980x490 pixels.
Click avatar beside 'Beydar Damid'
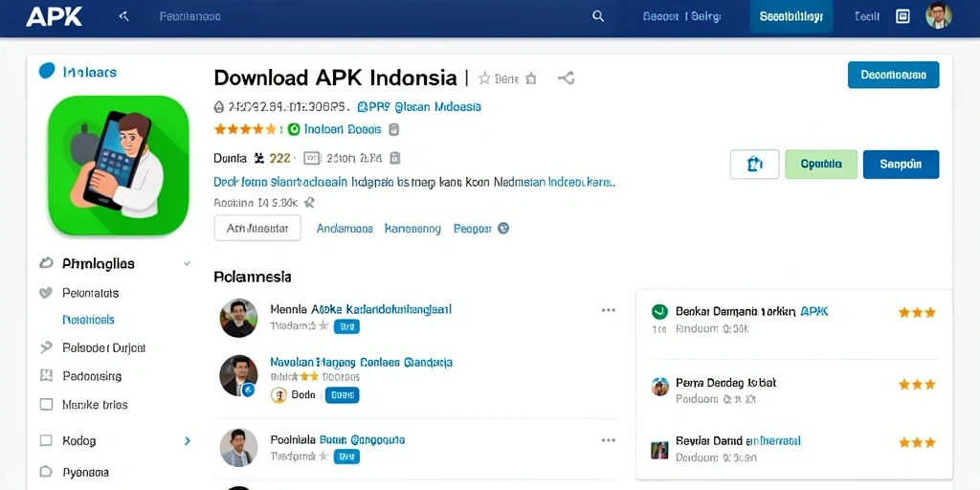coord(659,450)
